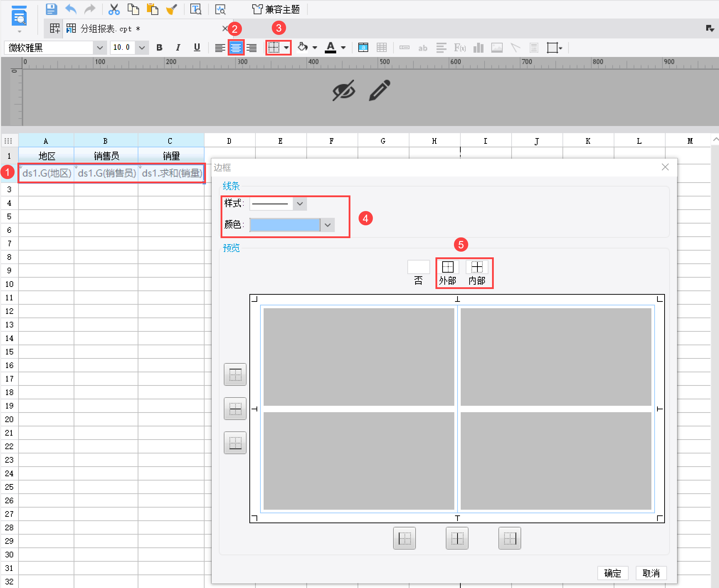Click the insert chart bar icon
The image size is (719, 588).
click(x=478, y=48)
